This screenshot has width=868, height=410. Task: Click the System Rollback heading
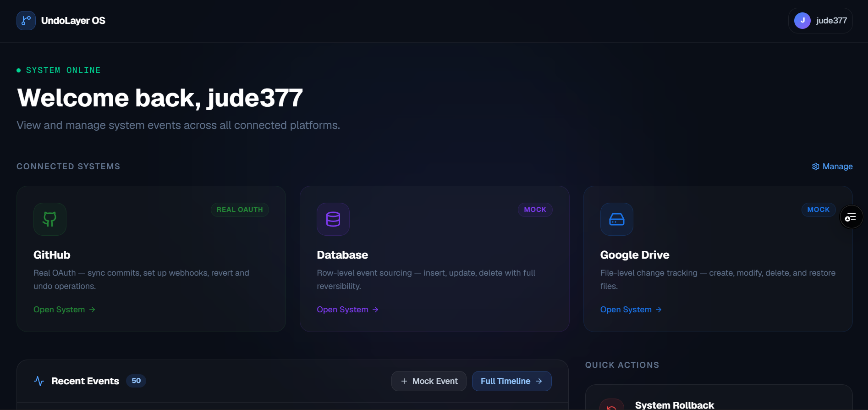[x=675, y=405]
